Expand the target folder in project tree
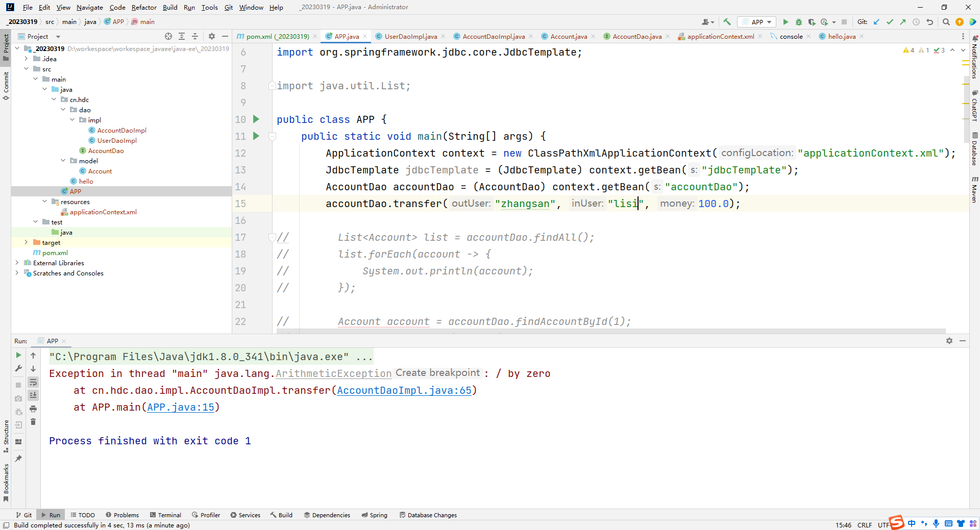The image size is (980, 530). pyautogui.click(x=26, y=242)
